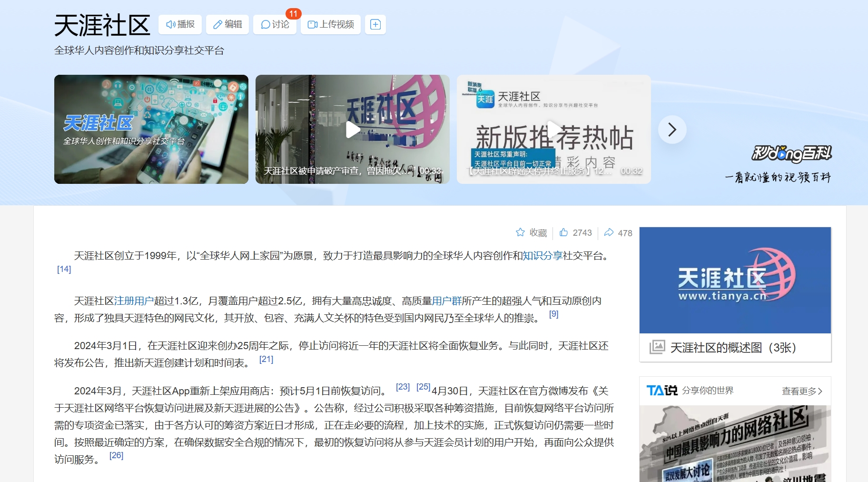The height and width of the screenshot is (482, 868).
Task: Click the 478 shares count
Action: tap(625, 233)
